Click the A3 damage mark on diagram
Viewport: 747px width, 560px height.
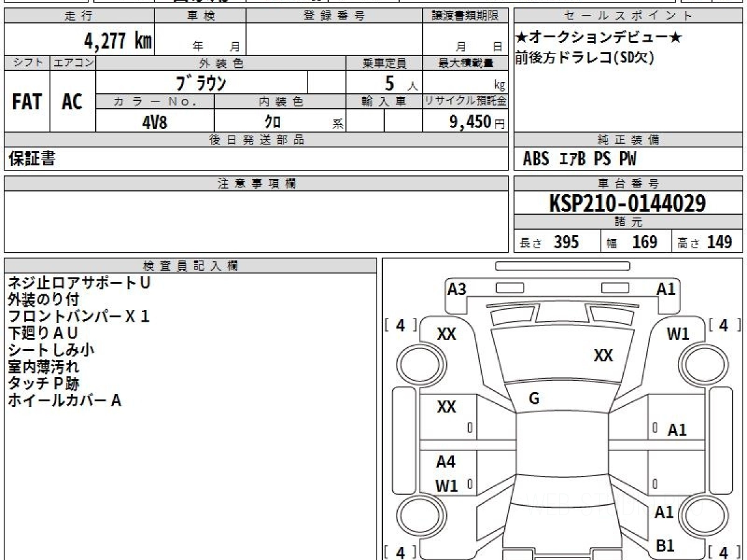457,289
